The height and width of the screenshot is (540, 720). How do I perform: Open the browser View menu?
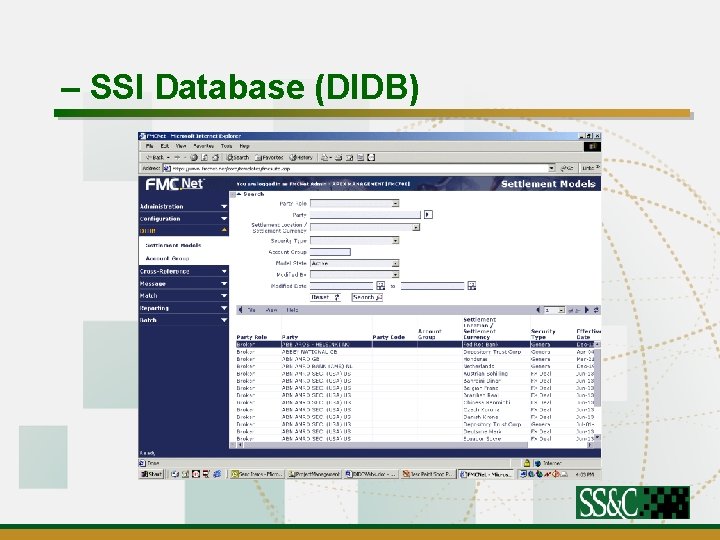[181, 146]
